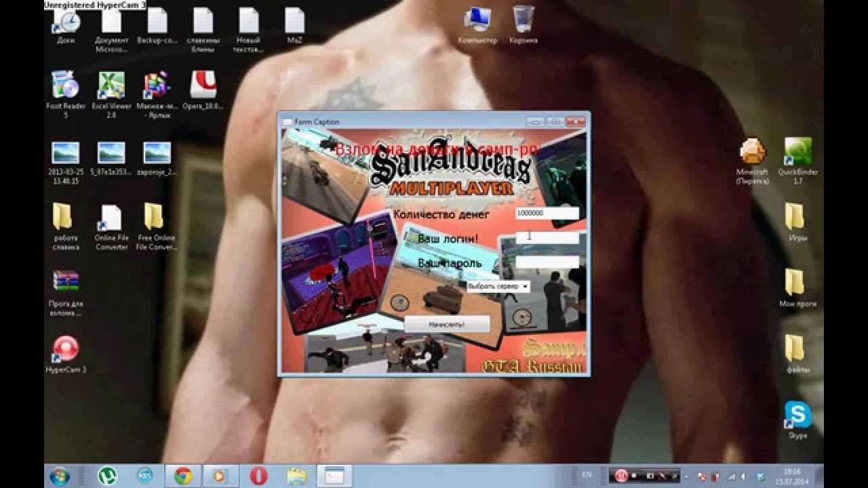The height and width of the screenshot is (488, 868).
Task: Click the Количество денег input field
Action: point(547,213)
